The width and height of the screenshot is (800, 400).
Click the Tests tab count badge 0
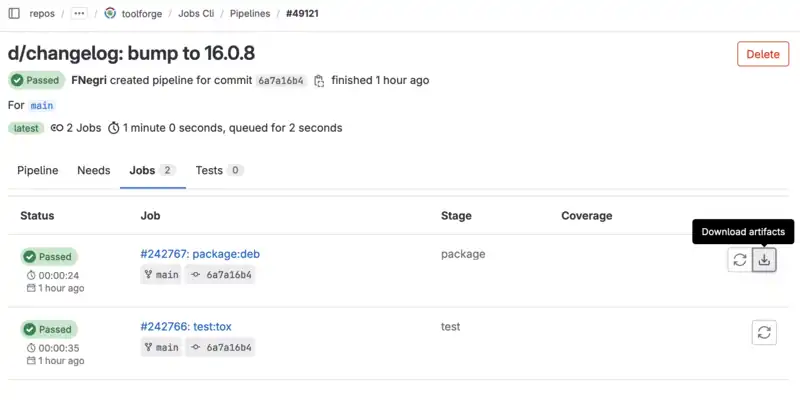pos(235,170)
